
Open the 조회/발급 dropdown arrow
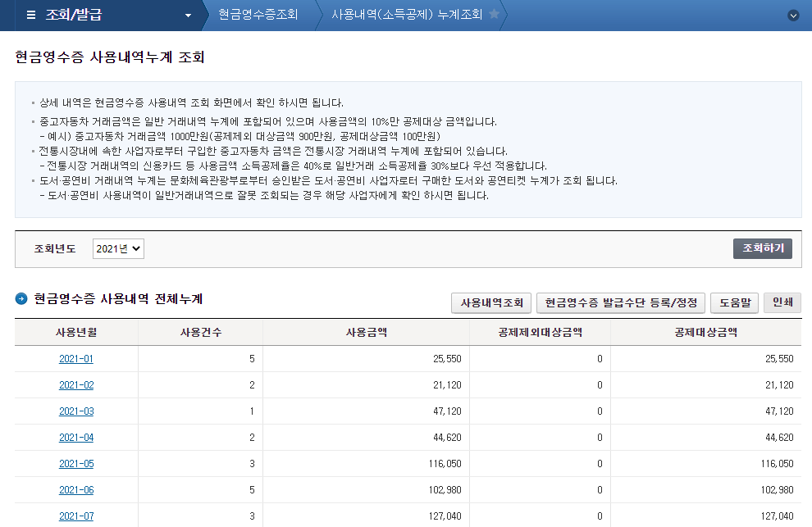click(187, 14)
